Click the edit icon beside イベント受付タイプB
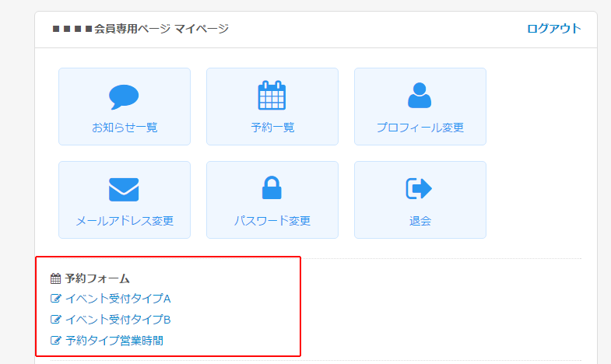The image size is (611, 364). click(x=55, y=320)
